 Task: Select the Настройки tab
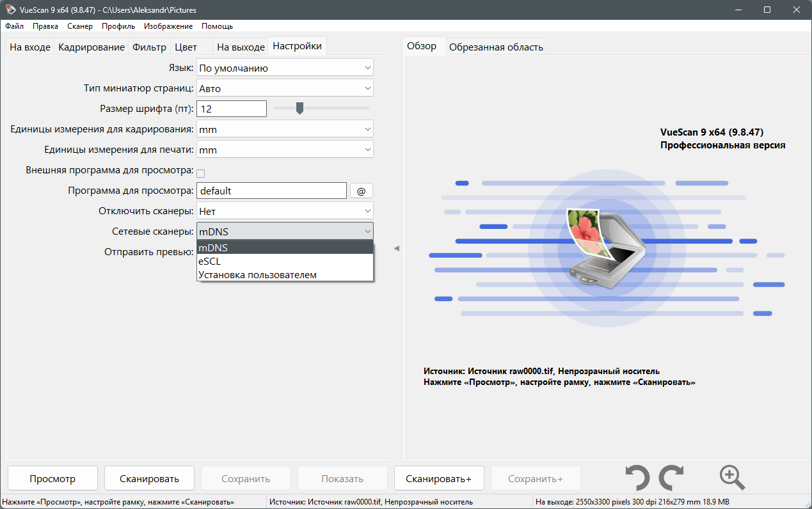tap(297, 46)
